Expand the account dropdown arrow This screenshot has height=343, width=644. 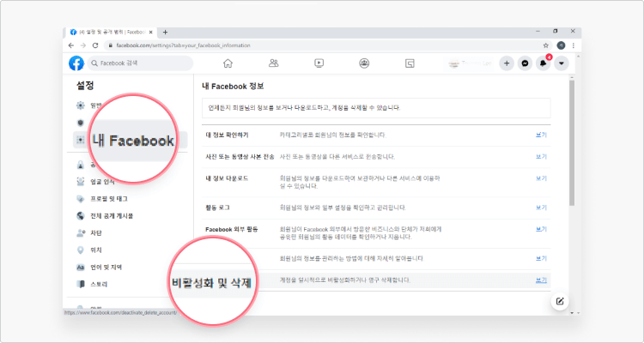coord(562,63)
